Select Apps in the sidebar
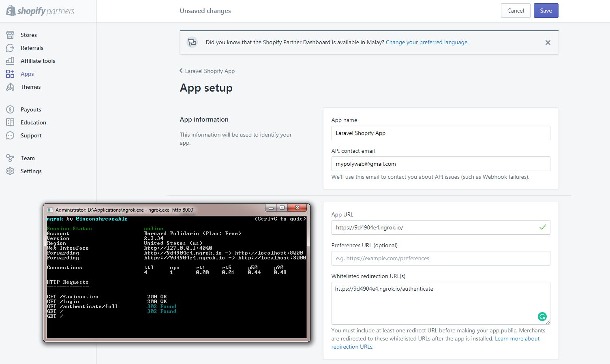Viewport: 610px width, 364px height. [27, 74]
